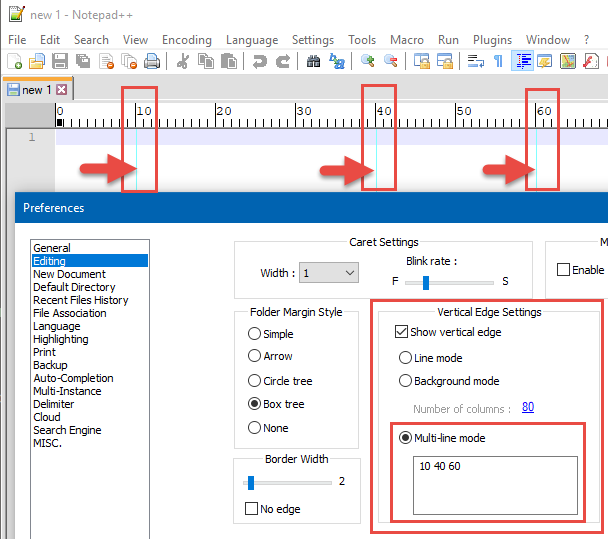Click the Open file folder icon
Viewport: 608px width, 539px height.
(37, 61)
